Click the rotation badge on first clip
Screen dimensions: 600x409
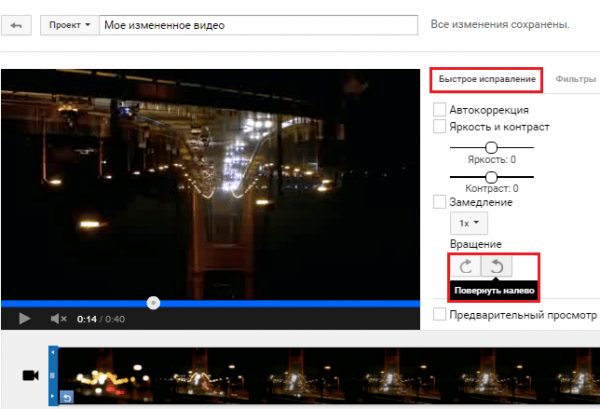tap(67, 398)
